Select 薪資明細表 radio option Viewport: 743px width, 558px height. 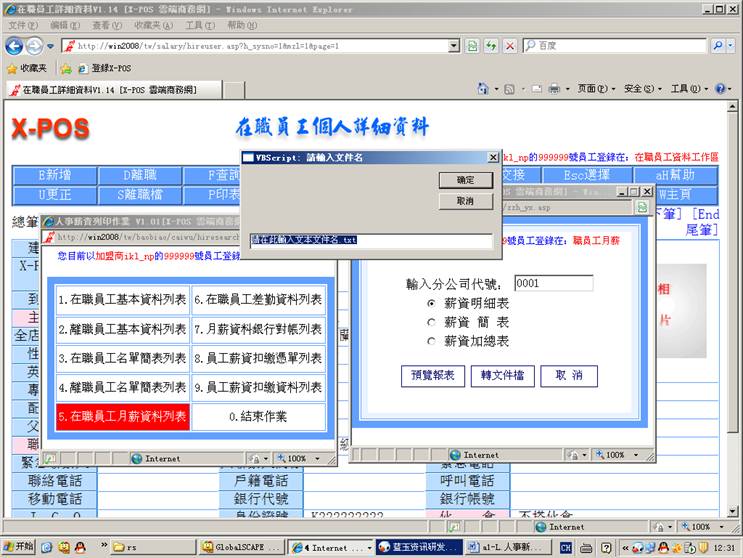pyautogui.click(x=432, y=303)
